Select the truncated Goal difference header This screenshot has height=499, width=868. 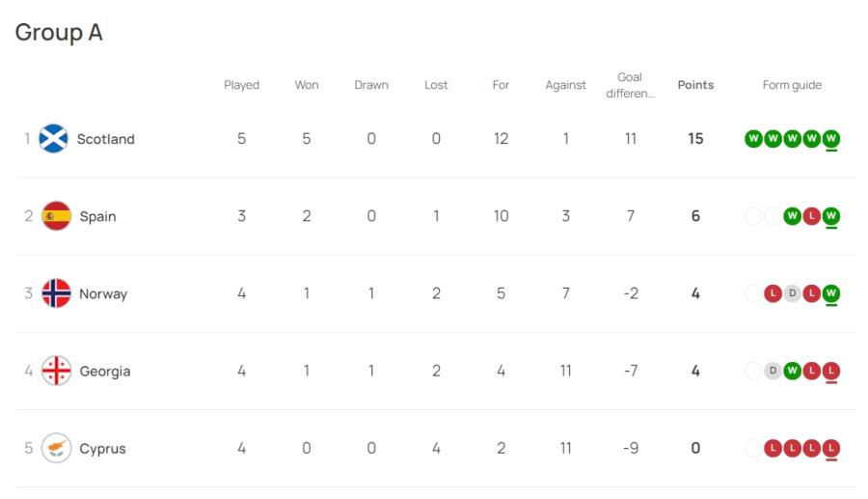(x=630, y=85)
